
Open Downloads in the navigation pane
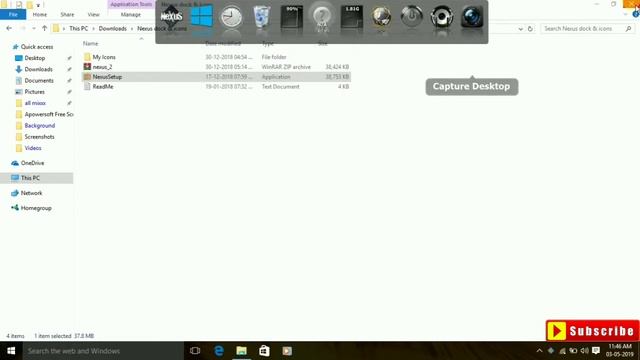click(38, 69)
